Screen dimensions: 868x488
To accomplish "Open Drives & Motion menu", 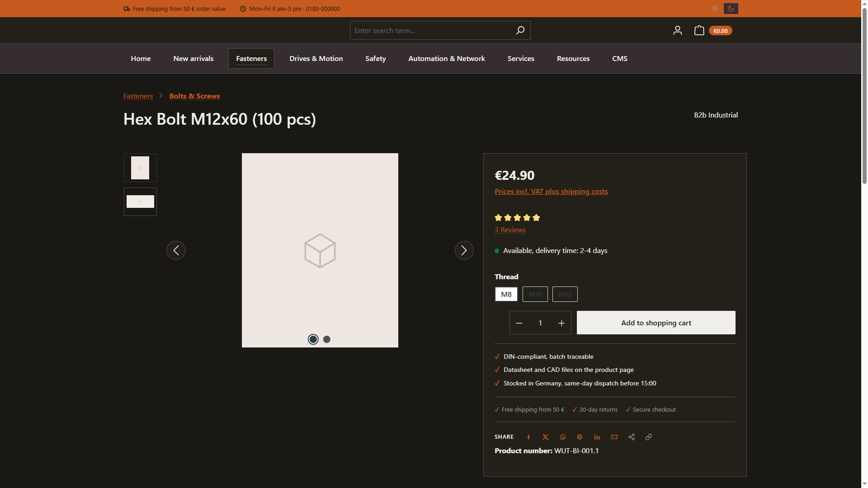I will pyautogui.click(x=316, y=58).
